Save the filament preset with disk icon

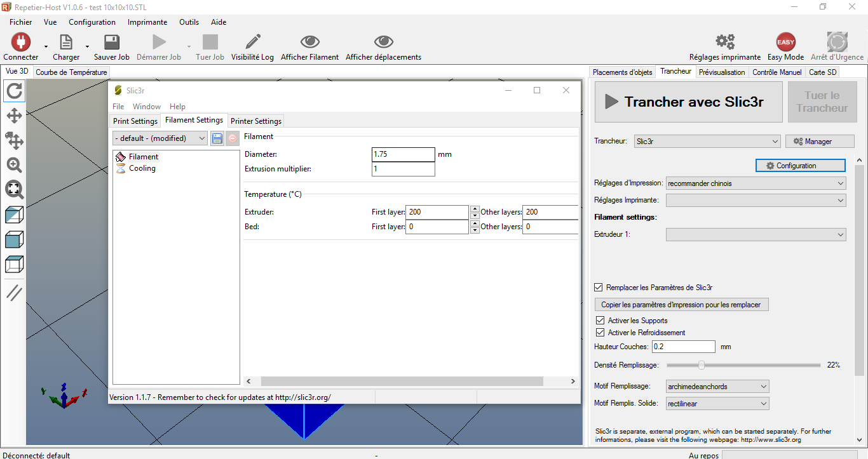pos(217,138)
